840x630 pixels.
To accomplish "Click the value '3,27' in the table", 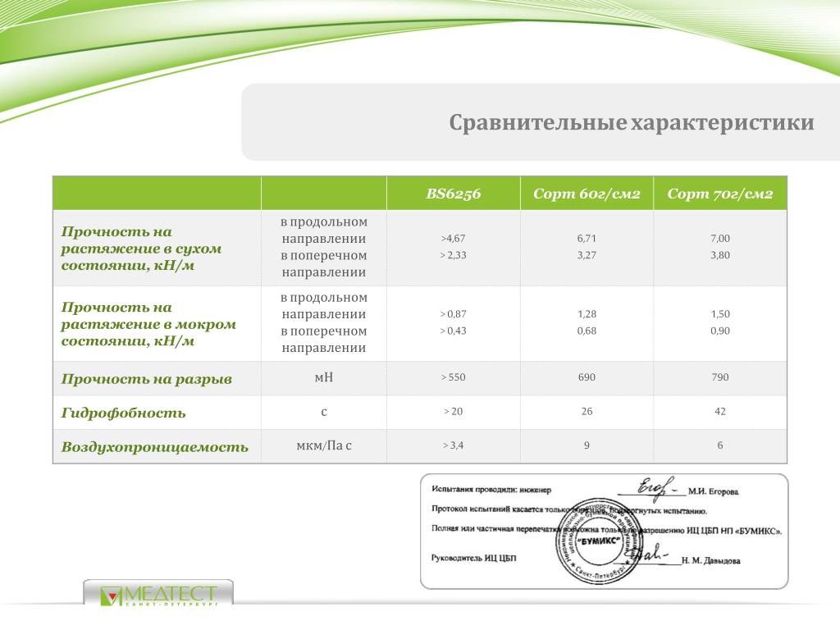I will [587, 255].
